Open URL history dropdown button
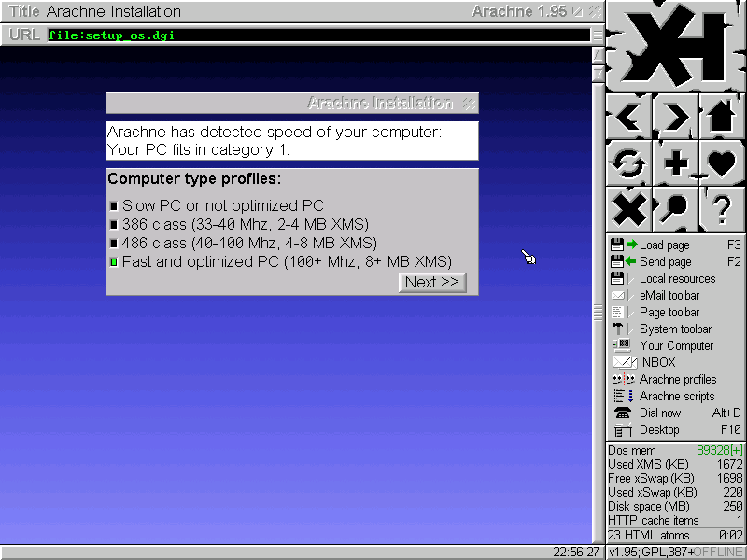 click(598, 35)
